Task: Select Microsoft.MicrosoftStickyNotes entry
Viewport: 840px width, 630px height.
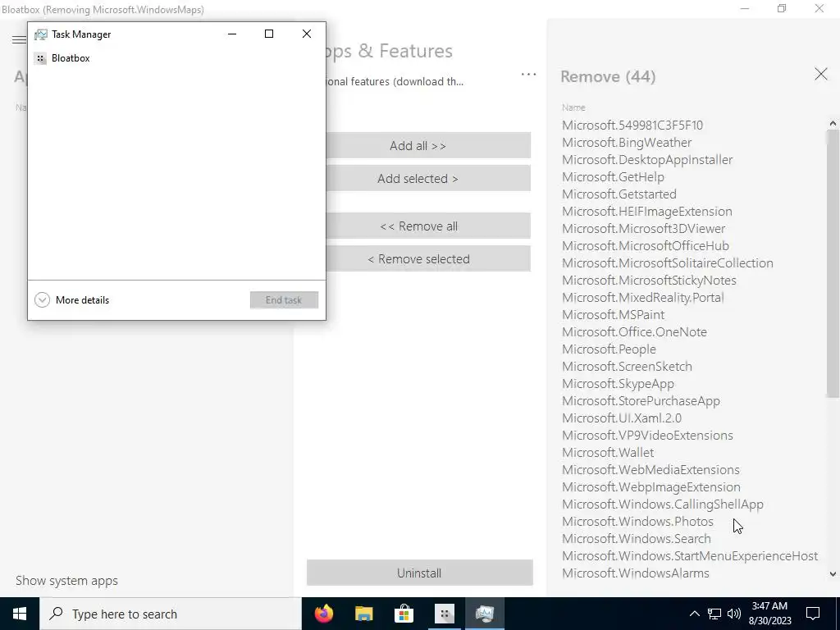Action: 650,281
